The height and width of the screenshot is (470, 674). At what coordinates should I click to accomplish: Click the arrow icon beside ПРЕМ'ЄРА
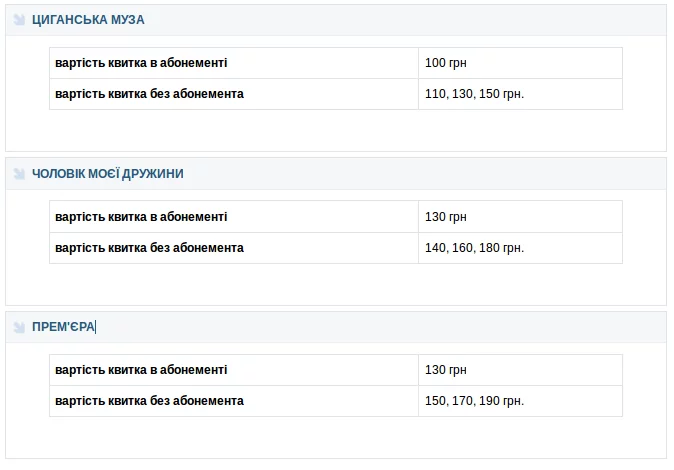coord(19,327)
